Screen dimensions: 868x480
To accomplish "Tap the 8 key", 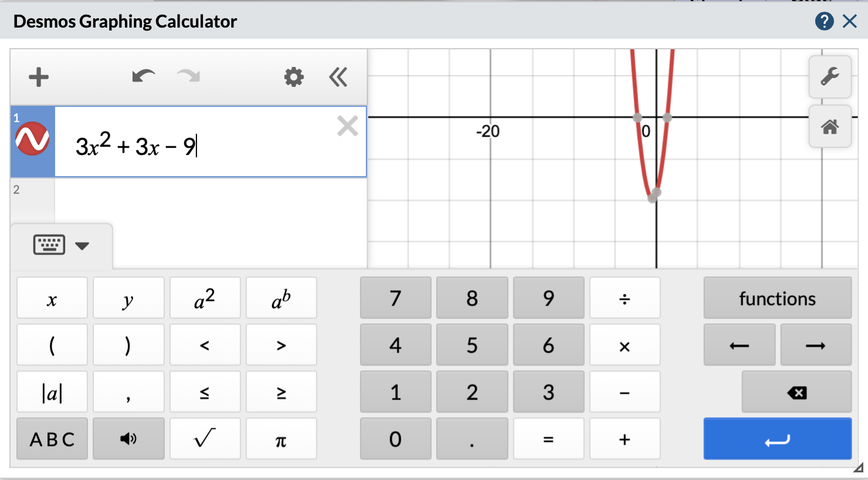I will click(472, 298).
